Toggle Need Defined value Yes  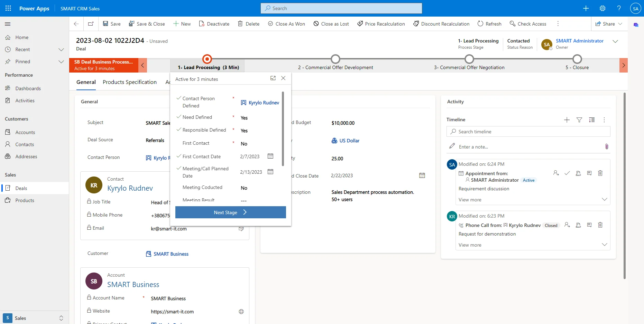pyautogui.click(x=244, y=118)
